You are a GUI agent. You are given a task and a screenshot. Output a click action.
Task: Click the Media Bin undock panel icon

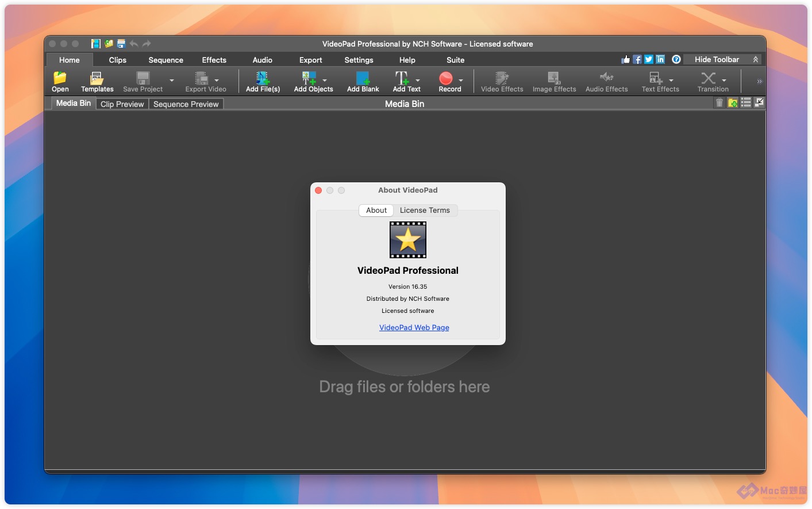click(x=759, y=103)
